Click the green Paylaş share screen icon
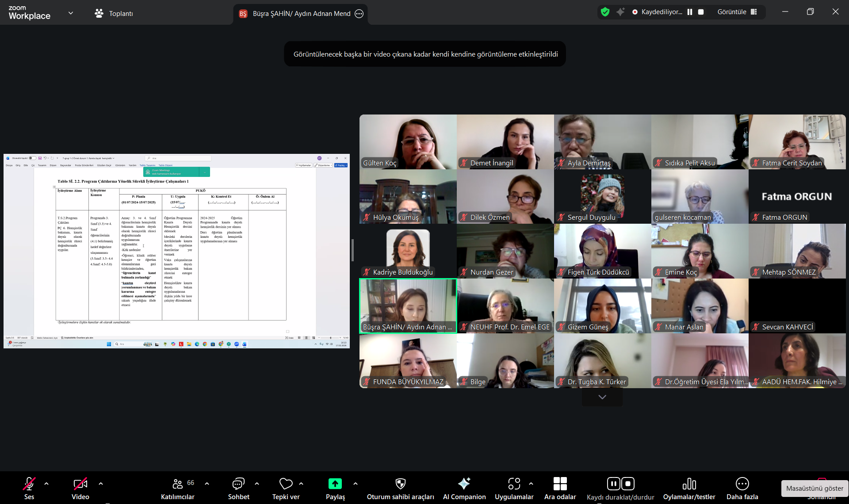The image size is (849, 504). click(335, 484)
